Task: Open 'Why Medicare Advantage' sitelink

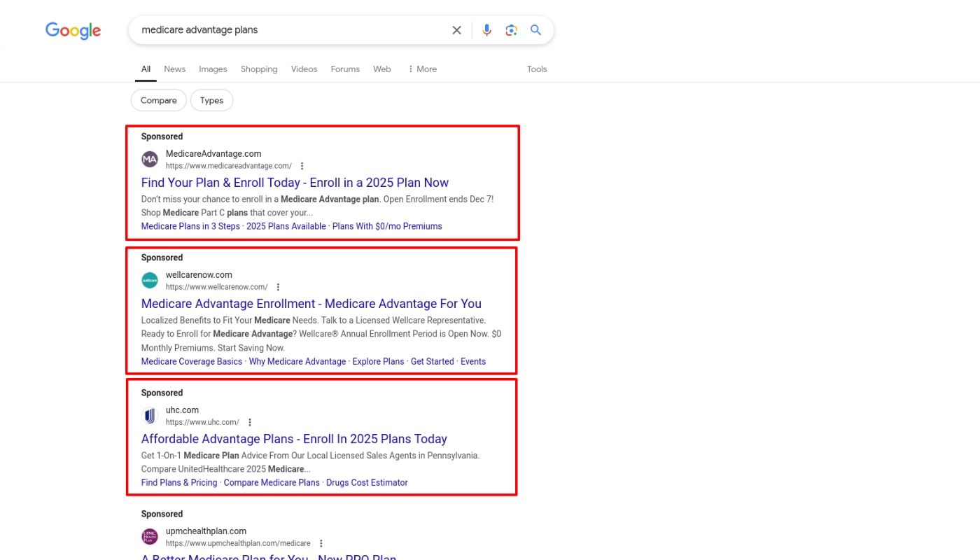Action: click(297, 361)
